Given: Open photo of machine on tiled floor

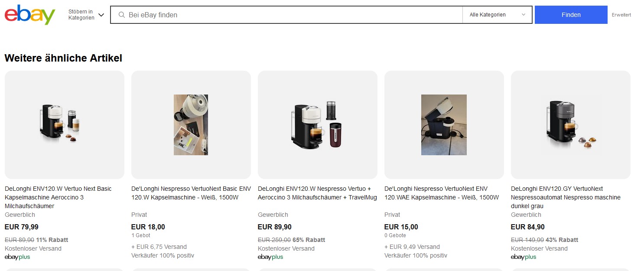Looking at the screenshot, I should click(x=444, y=125).
